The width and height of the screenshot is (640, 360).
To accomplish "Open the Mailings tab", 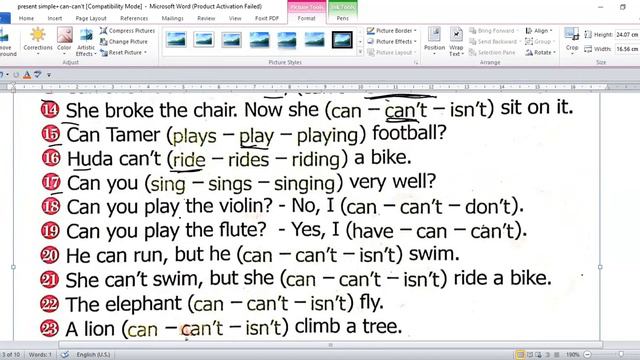I will (x=172, y=18).
